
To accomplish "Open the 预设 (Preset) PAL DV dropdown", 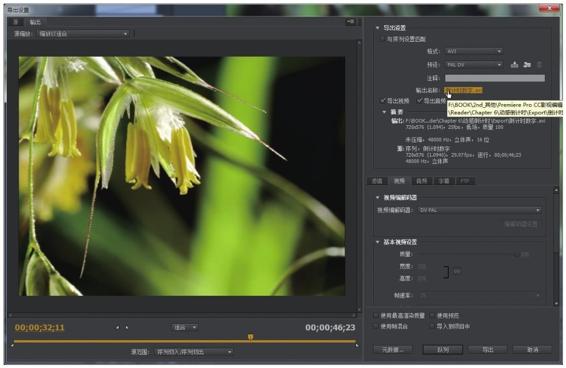I will tap(474, 65).
